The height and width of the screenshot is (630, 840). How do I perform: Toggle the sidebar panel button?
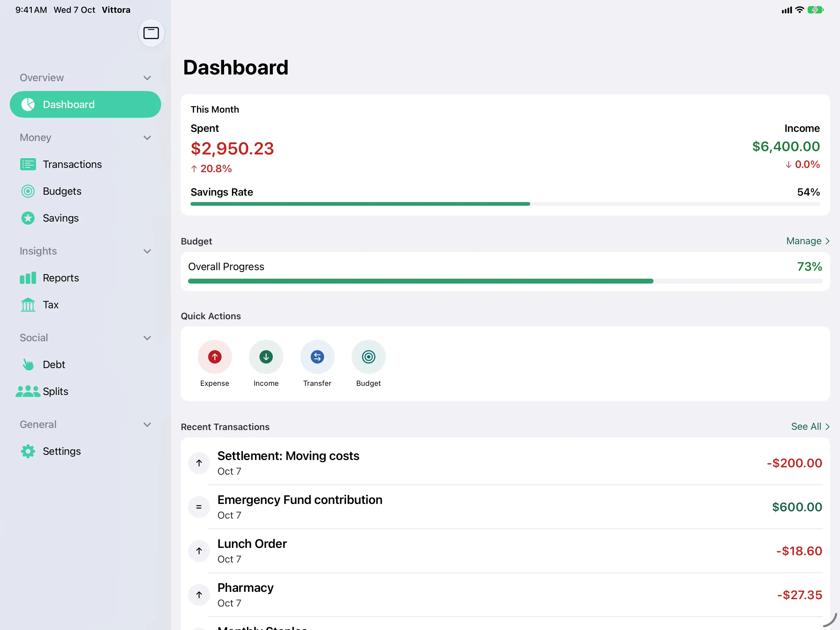pyautogui.click(x=151, y=33)
